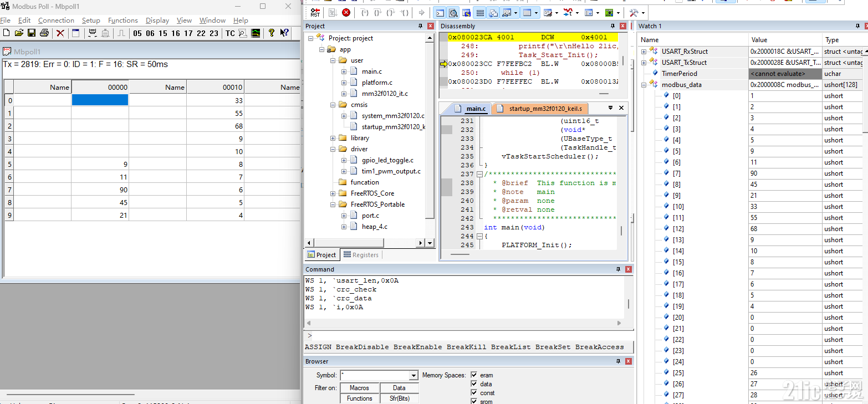The width and height of the screenshot is (868, 404).
Task: Click Save floppy icon in Modbus Poll
Action: [x=32, y=33]
